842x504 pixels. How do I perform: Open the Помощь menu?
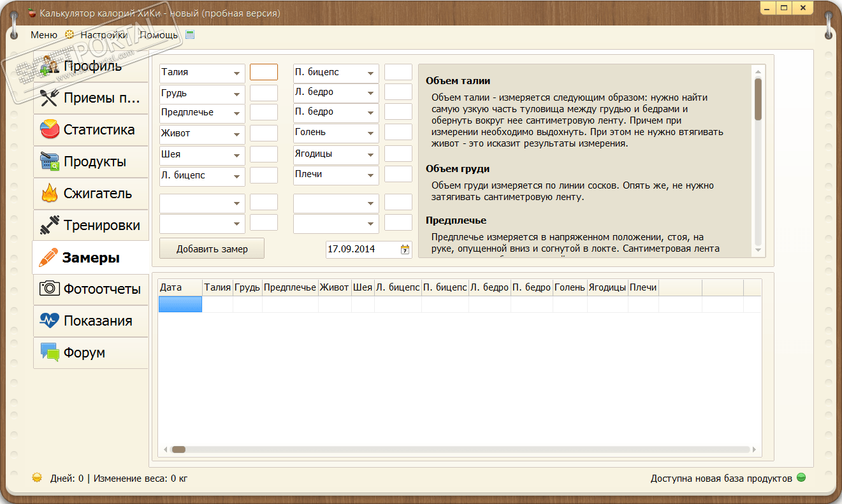click(159, 35)
